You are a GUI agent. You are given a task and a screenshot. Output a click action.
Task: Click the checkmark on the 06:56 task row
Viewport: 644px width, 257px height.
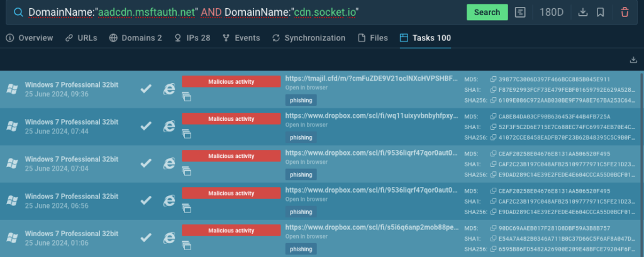click(146, 200)
